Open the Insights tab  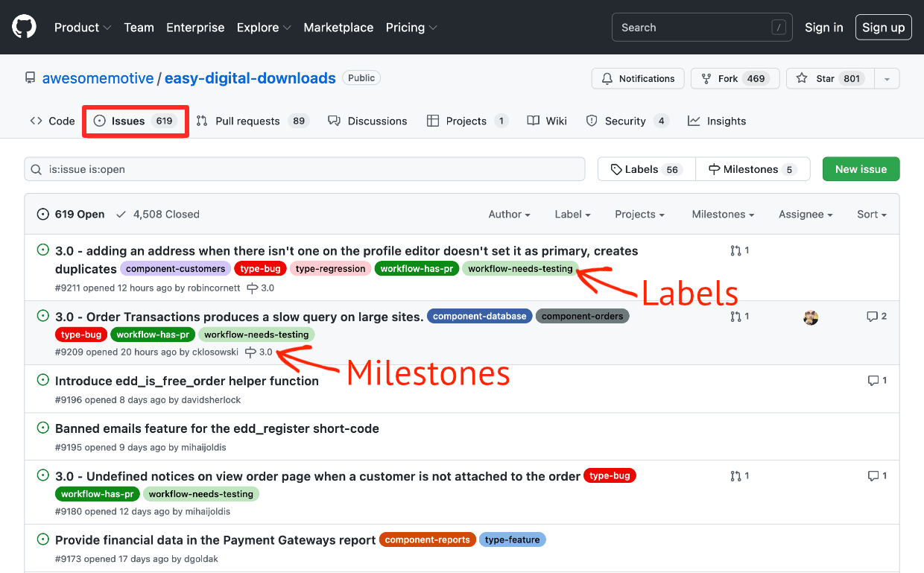[717, 121]
